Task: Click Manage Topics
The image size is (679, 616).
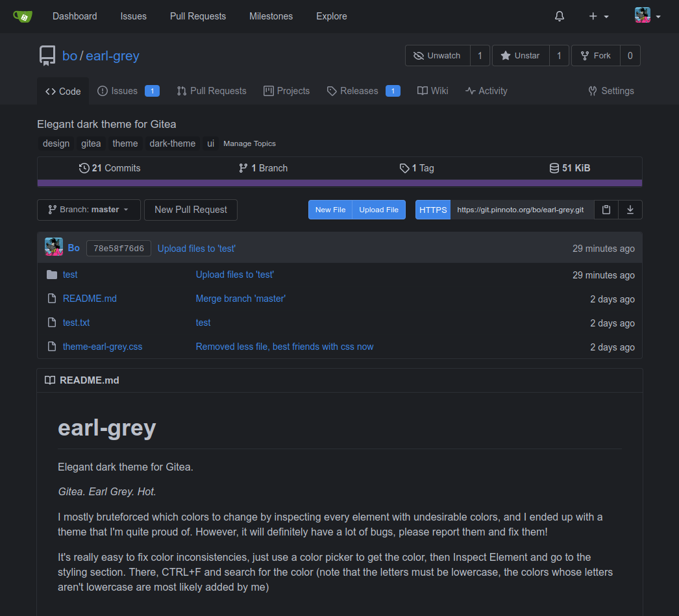Action: pyautogui.click(x=249, y=143)
